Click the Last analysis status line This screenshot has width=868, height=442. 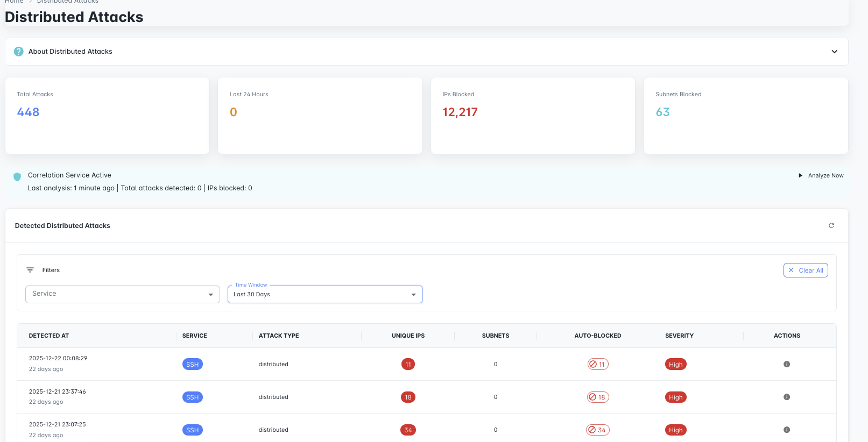pos(140,188)
